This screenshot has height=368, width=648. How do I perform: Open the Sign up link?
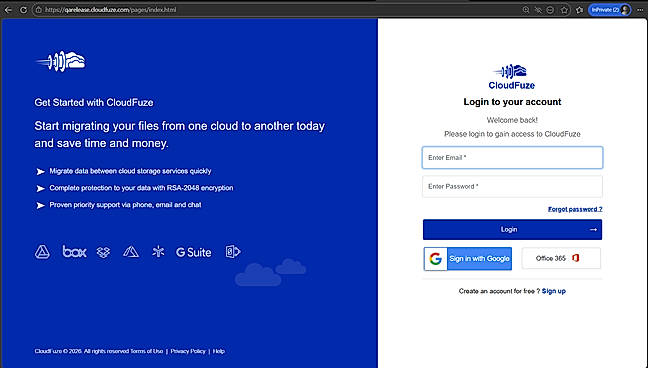(x=554, y=291)
